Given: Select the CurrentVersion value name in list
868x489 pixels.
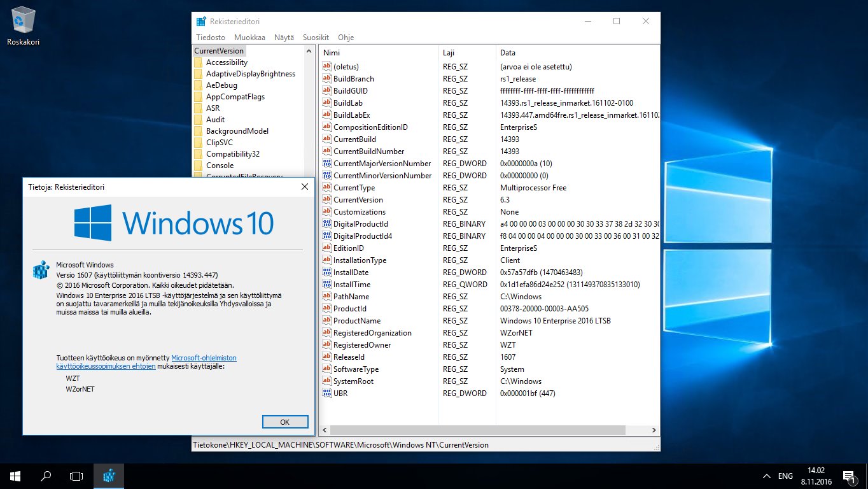Looking at the screenshot, I should pos(358,200).
